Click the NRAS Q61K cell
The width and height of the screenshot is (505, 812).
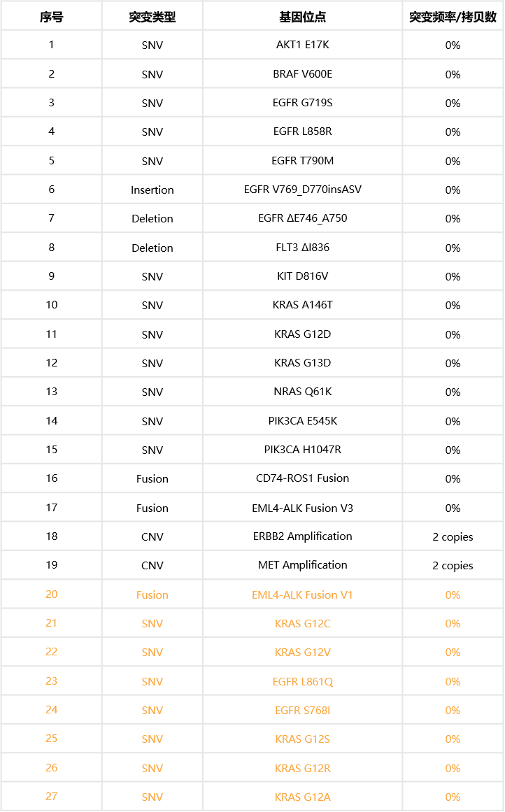(x=302, y=392)
